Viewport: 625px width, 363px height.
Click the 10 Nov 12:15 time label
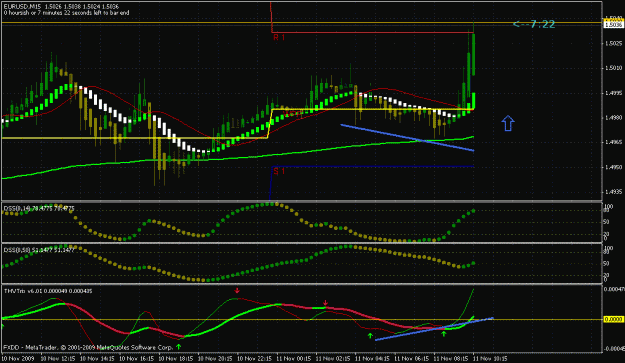[x=58, y=359]
